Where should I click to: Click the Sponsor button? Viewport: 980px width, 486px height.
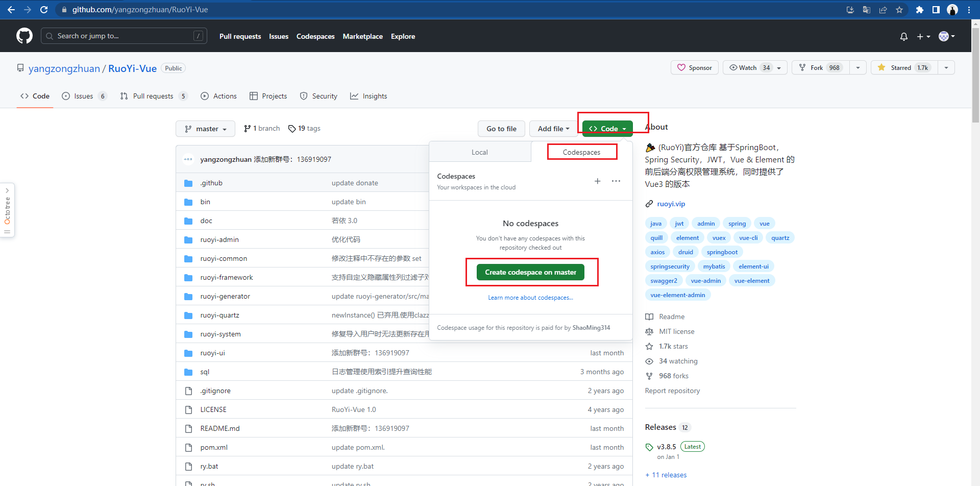click(x=695, y=67)
